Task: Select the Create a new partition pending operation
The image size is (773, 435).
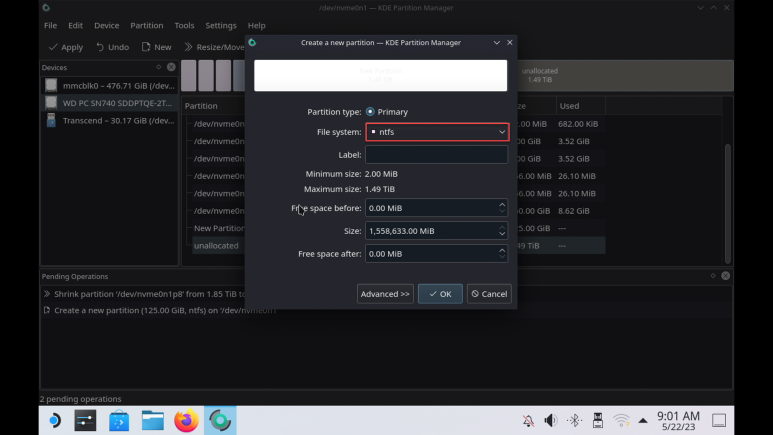Action: click(x=159, y=310)
